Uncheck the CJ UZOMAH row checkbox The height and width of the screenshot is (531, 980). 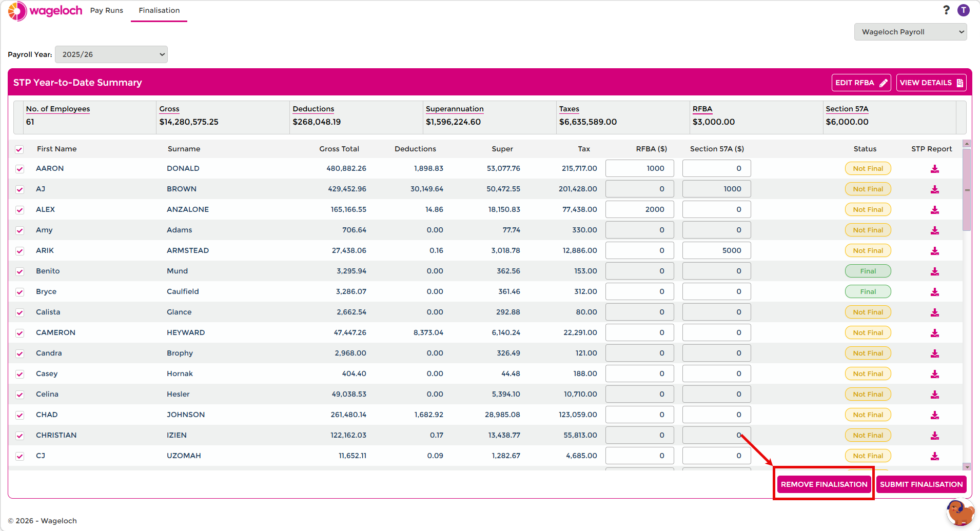[19, 456]
